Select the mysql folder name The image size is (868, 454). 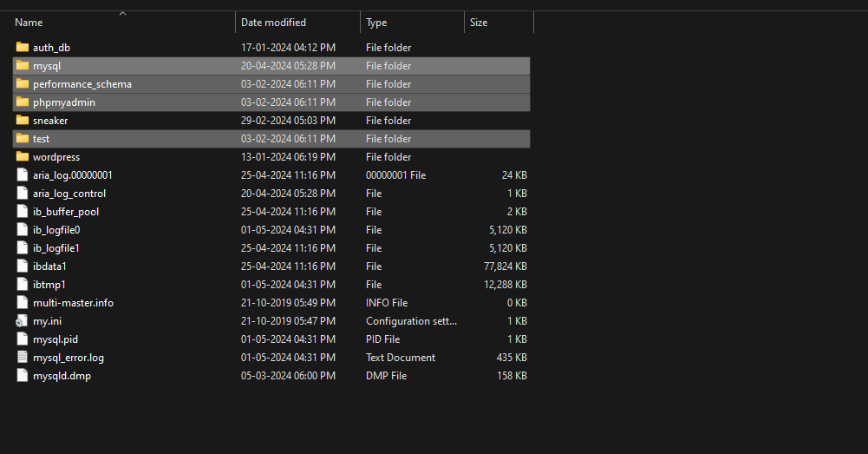(x=47, y=66)
